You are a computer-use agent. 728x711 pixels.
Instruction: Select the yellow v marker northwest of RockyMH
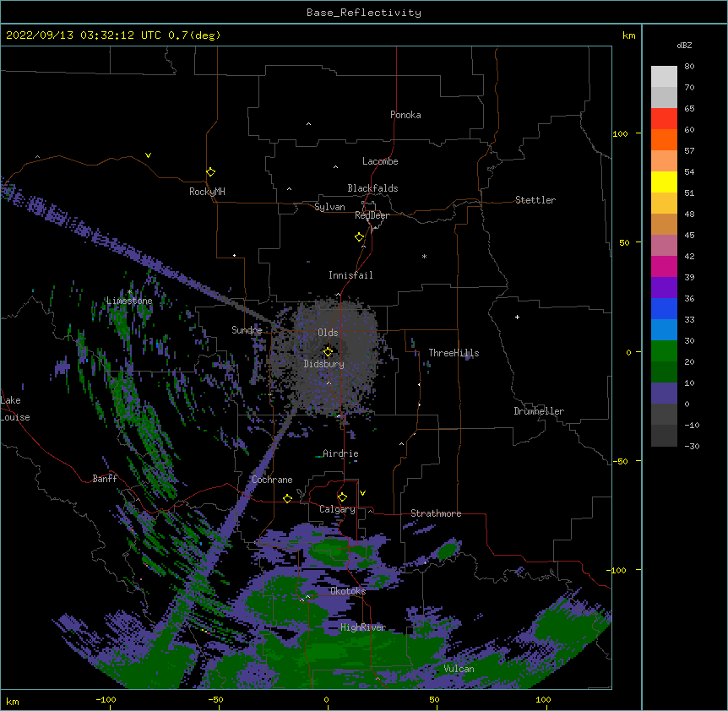[x=148, y=155]
